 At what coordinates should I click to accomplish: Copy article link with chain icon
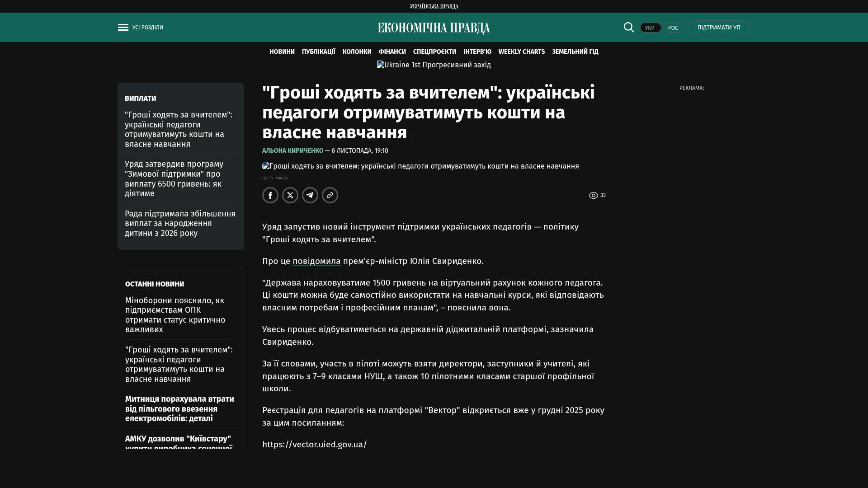(330, 195)
